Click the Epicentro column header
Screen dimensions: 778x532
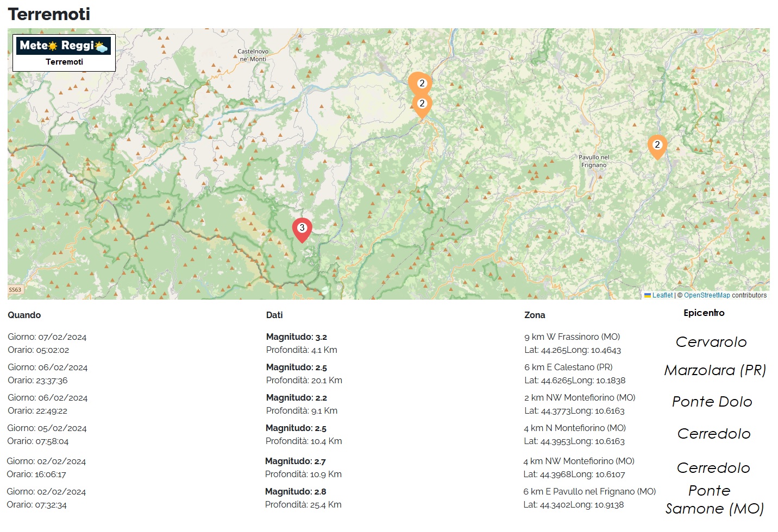point(704,313)
